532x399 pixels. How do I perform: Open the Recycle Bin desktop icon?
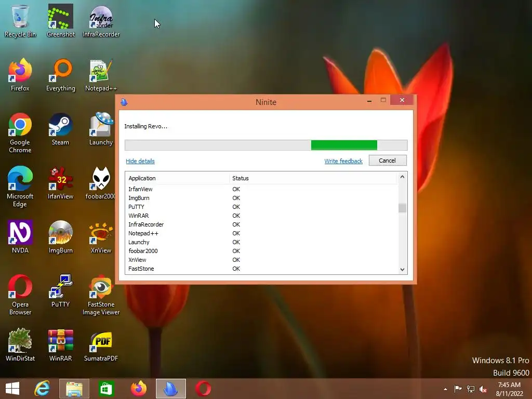tap(20, 21)
